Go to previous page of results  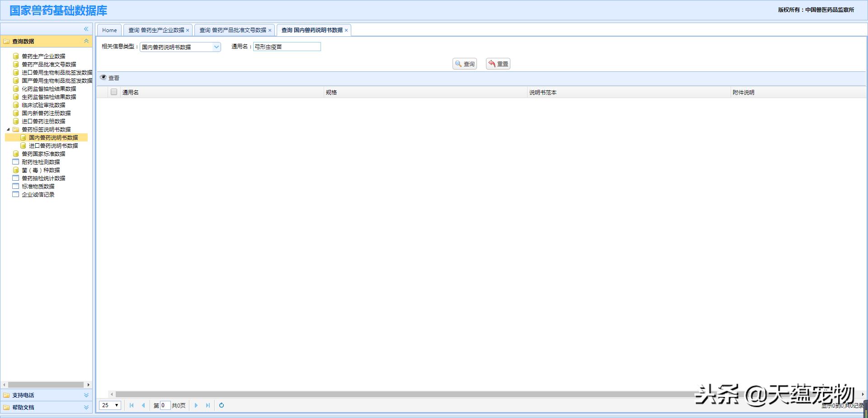pyautogui.click(x=143, y=405)
